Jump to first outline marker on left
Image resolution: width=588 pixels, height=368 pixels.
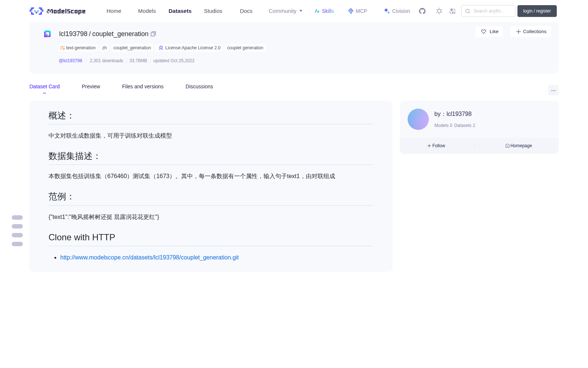(x=17, y=217)
